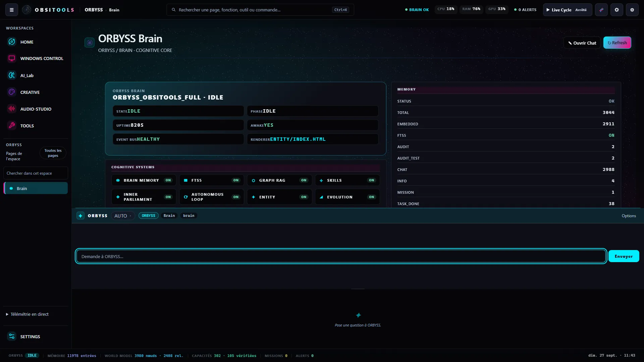
Task: Toggle SKILLS ON badge
Action: 371,180
